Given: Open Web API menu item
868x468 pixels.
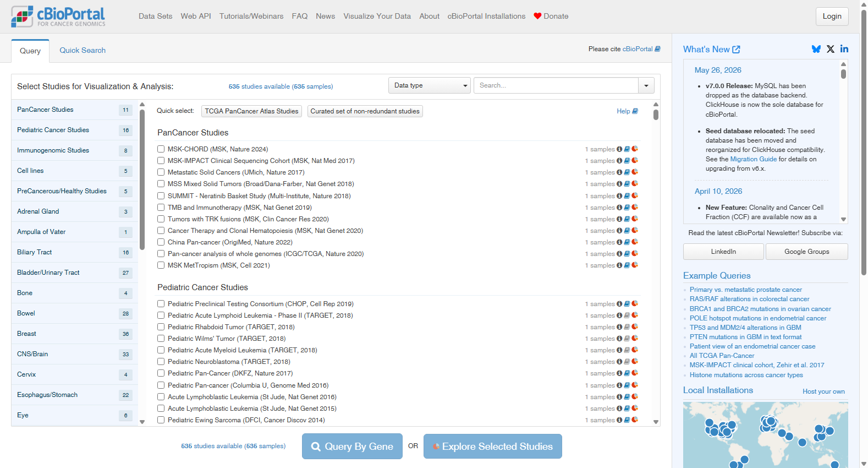Looking at the screenshot, I should point(196,16).
